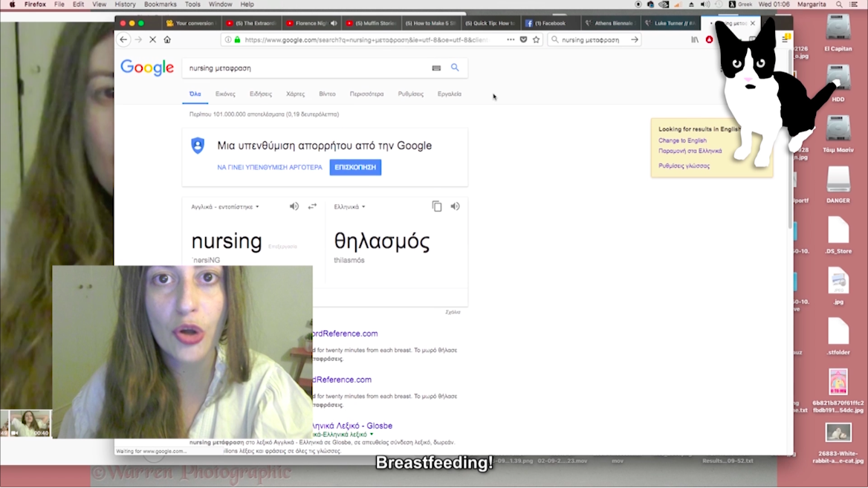Switch to Muffin Stories browser tab
The image size is (868, 488).
click(370, 23)
